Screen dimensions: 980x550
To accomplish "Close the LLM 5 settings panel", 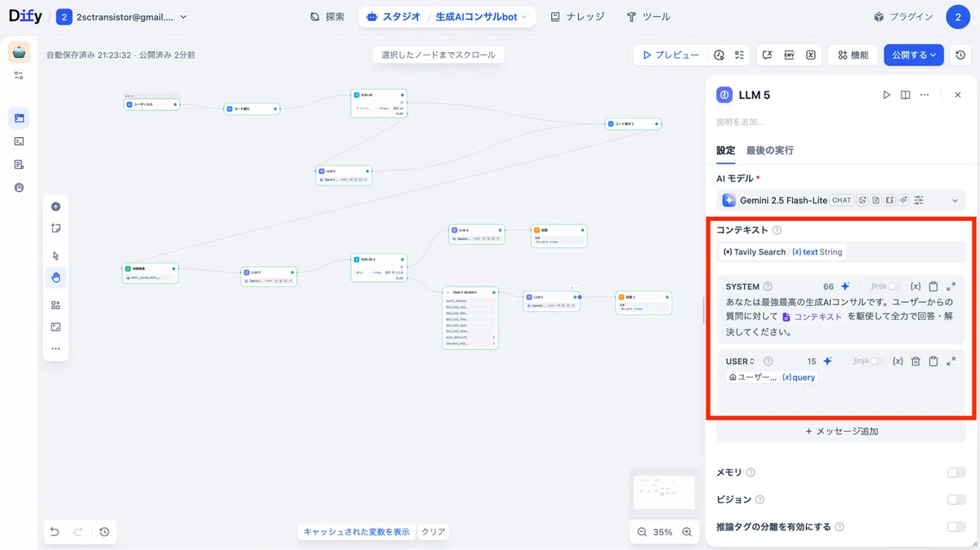I will pyautogui.click(x=958, y=95).
